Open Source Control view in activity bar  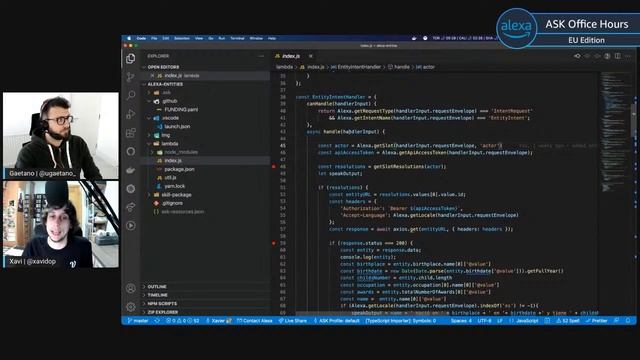pyautogui.click(x=131, y=77)
